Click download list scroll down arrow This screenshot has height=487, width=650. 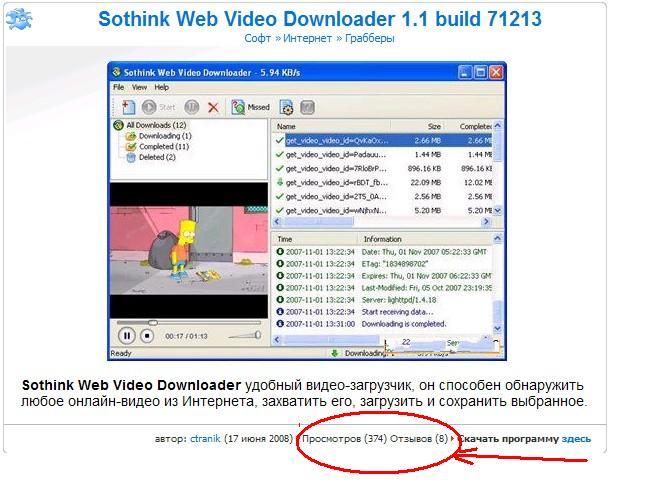(498, 211)
